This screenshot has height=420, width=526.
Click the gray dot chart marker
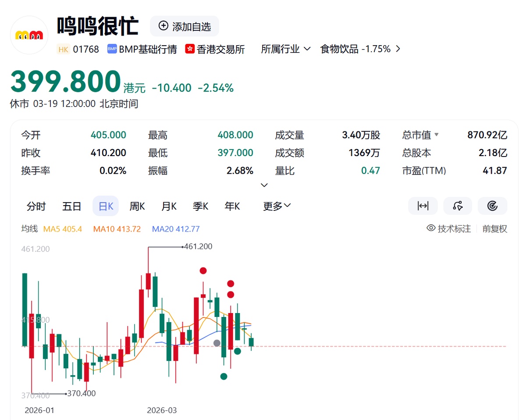(x=217, y=343)
